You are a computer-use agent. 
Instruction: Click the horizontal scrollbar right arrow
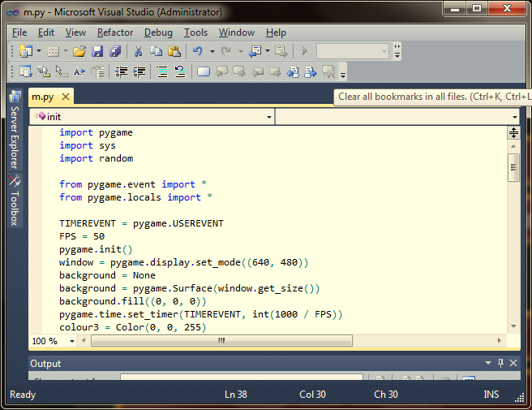click(499, 340)
